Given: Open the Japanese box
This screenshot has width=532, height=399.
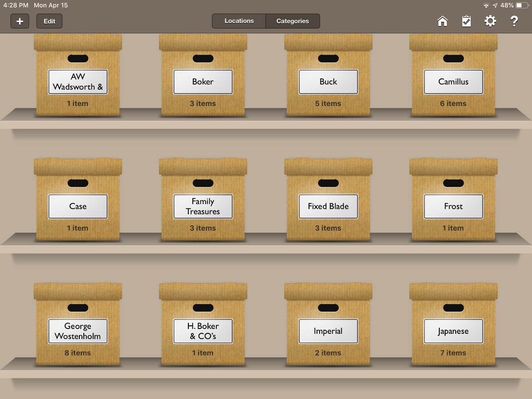Looking at the screenshot, I should [454, 325].
